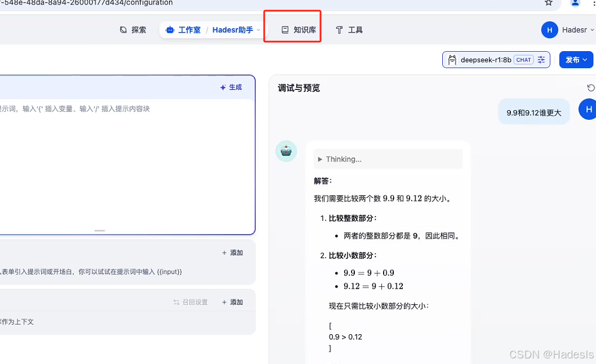
Task: Open the 探索 explore tab
Action: pyautogui.click(x=133, y=30)
